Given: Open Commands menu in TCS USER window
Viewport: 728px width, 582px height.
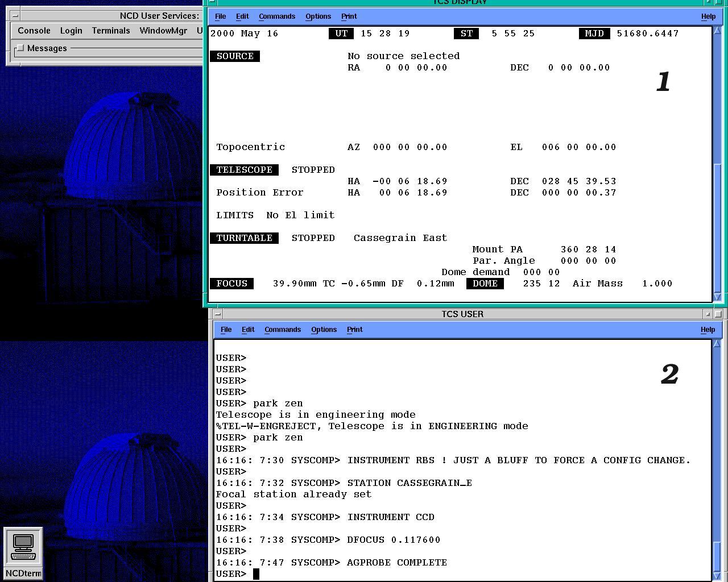Looking at the screenshot, I should pyautogui.click(x=283, y=330).
